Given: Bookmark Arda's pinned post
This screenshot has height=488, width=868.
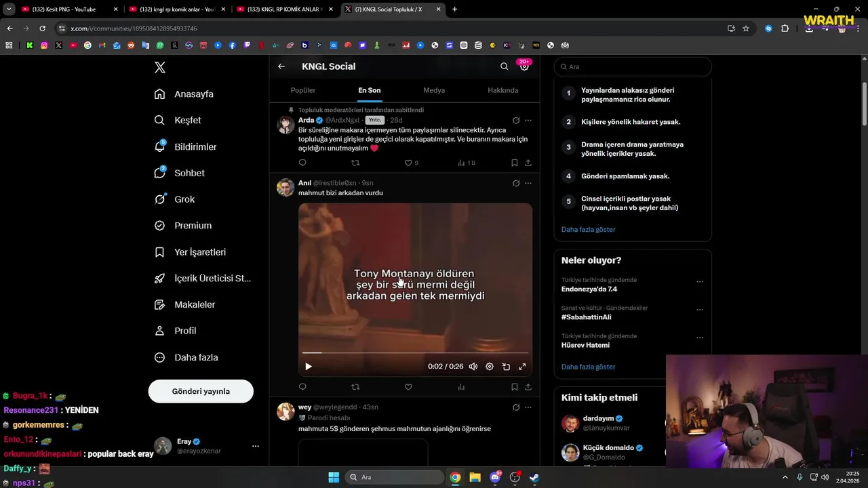Looking at the screenshot, I should click(514, 163).
